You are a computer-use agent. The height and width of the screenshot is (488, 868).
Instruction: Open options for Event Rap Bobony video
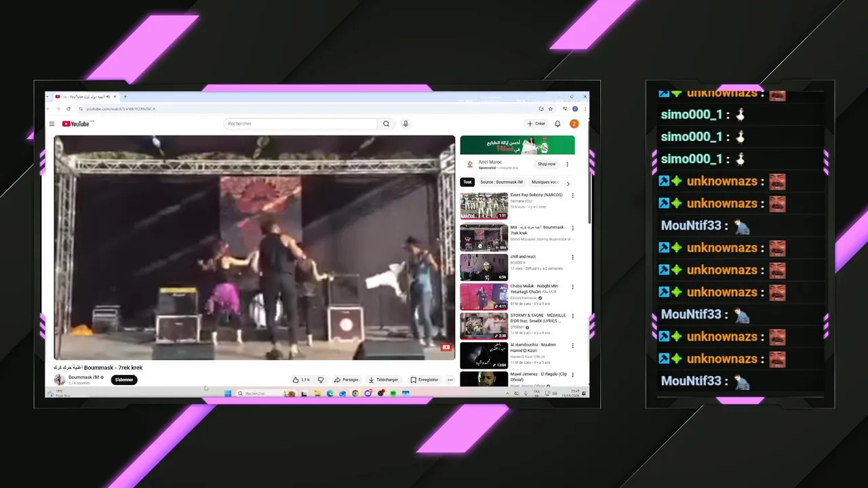point(572,196)
